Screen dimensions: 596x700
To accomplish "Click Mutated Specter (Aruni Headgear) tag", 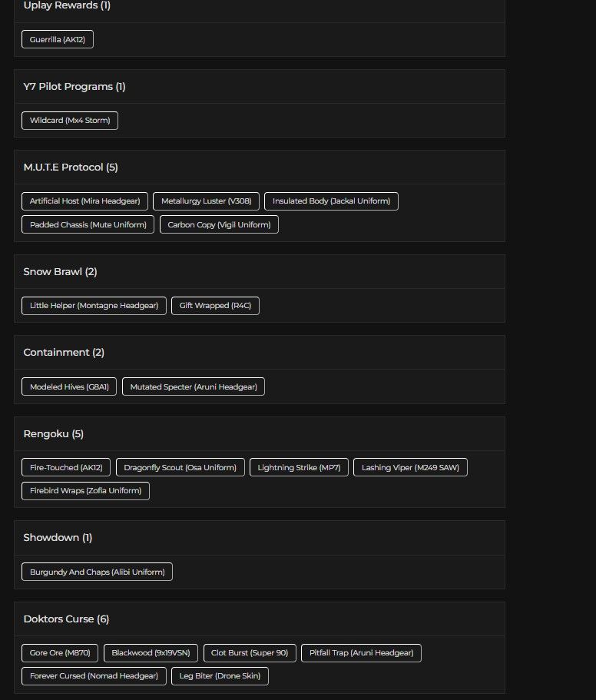I will point(194,387).
